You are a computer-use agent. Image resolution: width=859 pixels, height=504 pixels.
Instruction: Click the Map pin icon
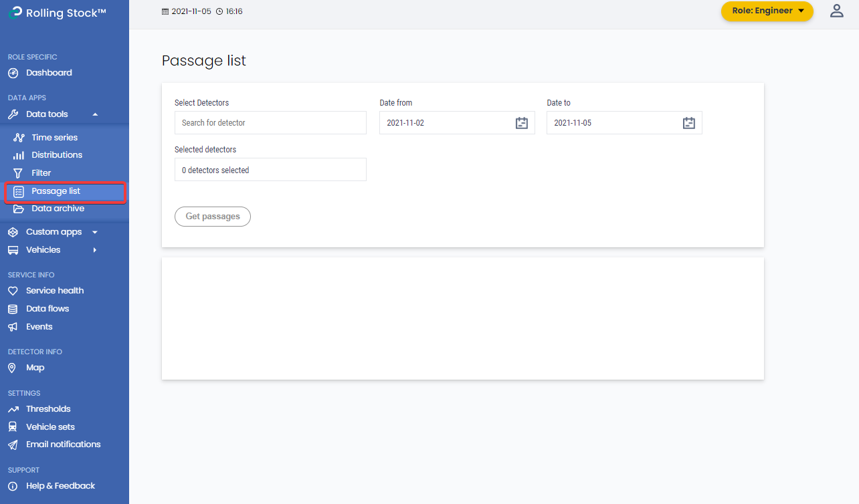[x=12, y=368]
